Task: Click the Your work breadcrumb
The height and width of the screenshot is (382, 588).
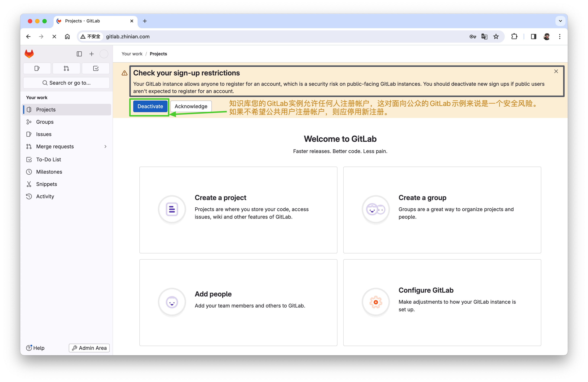Action: (132, 54)
